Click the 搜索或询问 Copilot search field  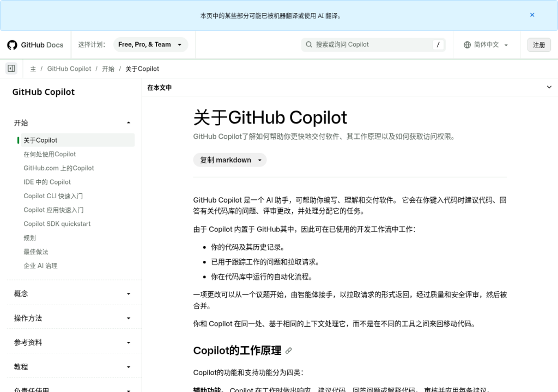pyautogui.click(x=373, y=45)
